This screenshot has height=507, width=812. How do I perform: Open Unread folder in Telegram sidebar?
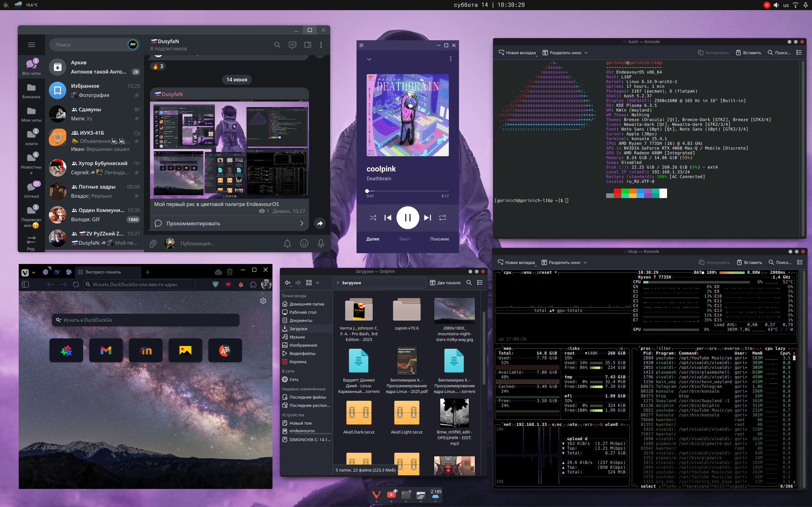[x=31, y=190]
